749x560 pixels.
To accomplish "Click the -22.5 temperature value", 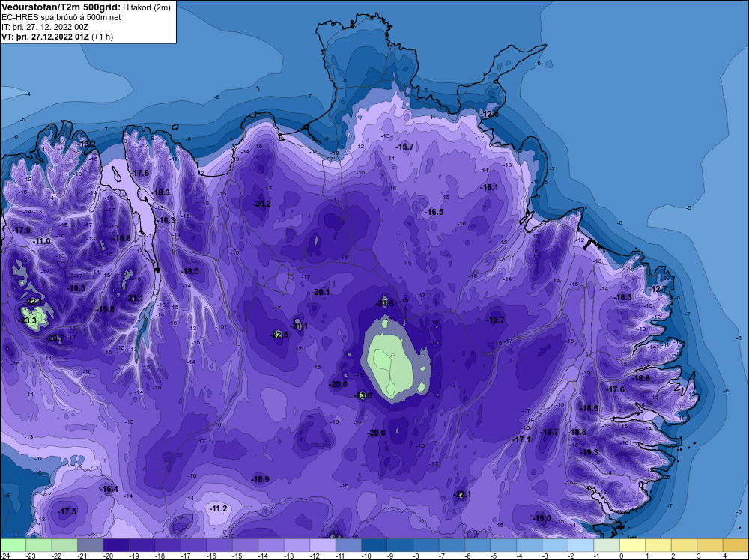I will [279, 335].
